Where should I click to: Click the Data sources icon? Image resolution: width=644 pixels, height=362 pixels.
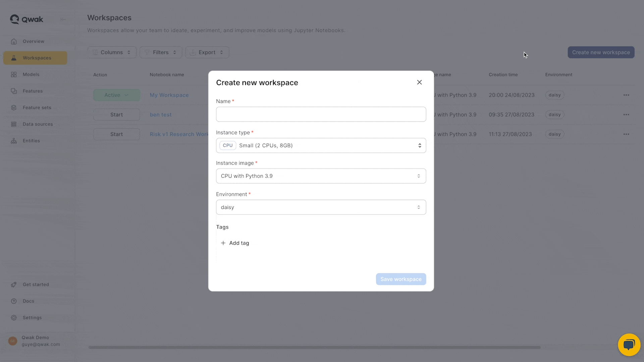pyautogui.click(x=14, y=124)
